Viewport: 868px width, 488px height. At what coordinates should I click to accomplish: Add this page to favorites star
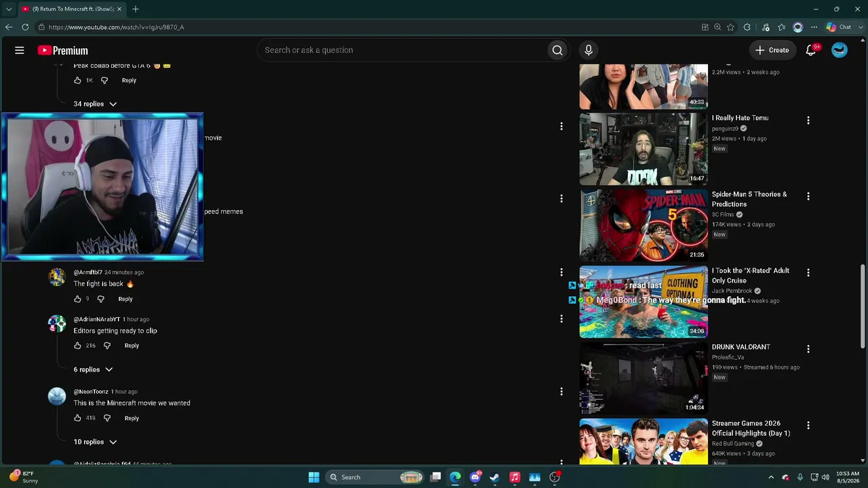pos(730,27)
